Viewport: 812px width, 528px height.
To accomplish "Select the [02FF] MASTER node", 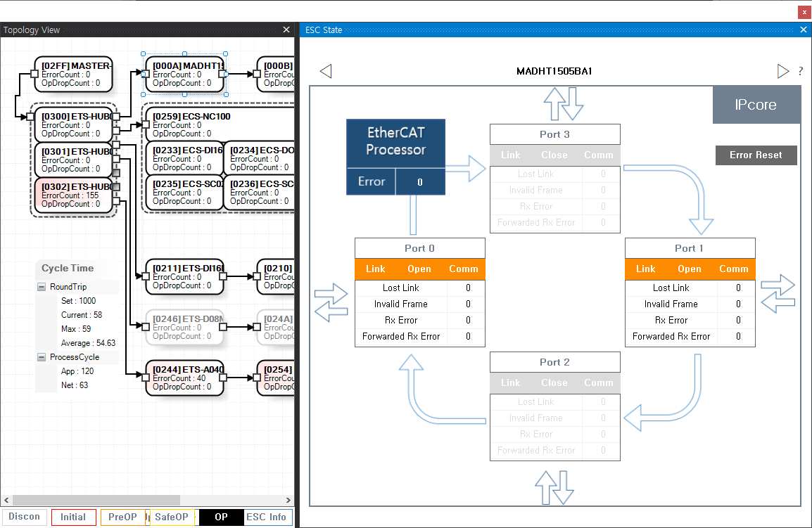I will pos(73,75).
